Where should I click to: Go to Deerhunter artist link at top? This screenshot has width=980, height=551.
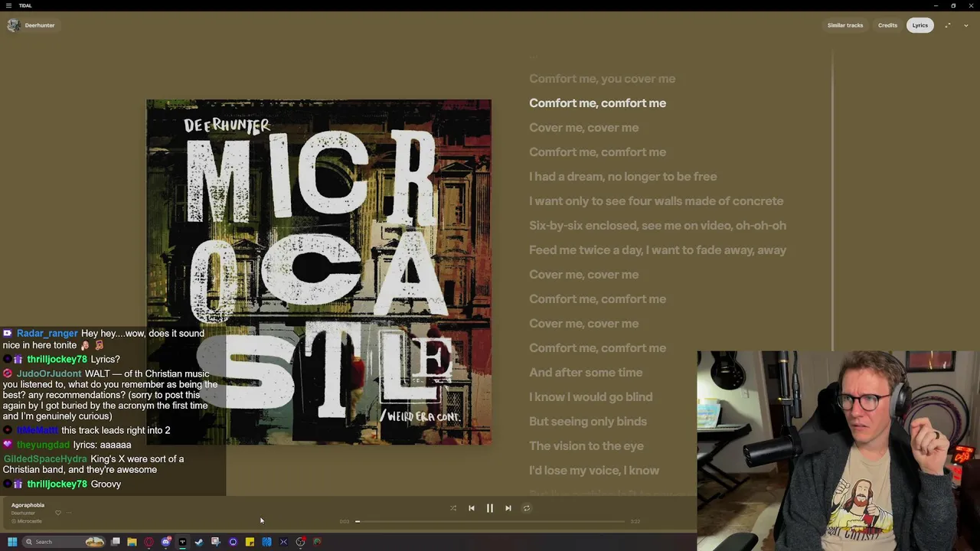(x=40, y=25)
